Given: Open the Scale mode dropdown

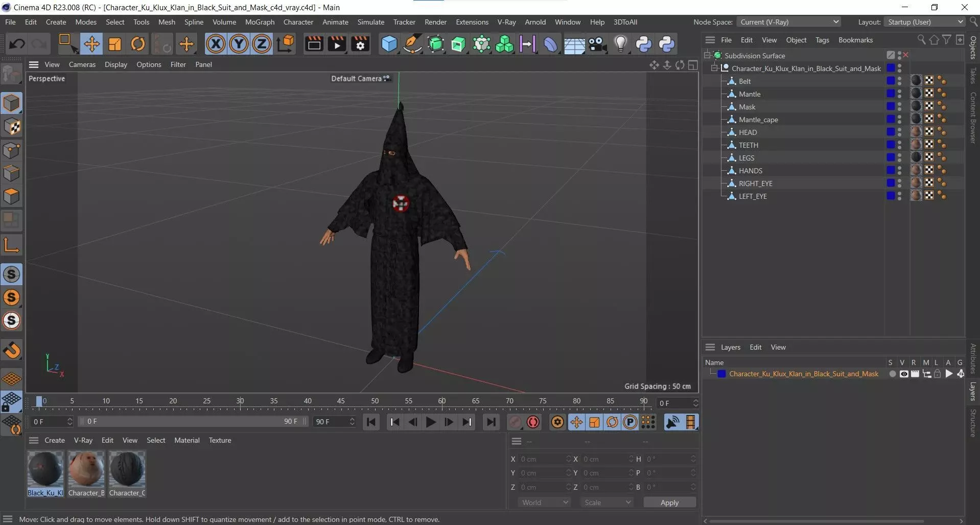Looking at the screenshot, I should [608, 503].
